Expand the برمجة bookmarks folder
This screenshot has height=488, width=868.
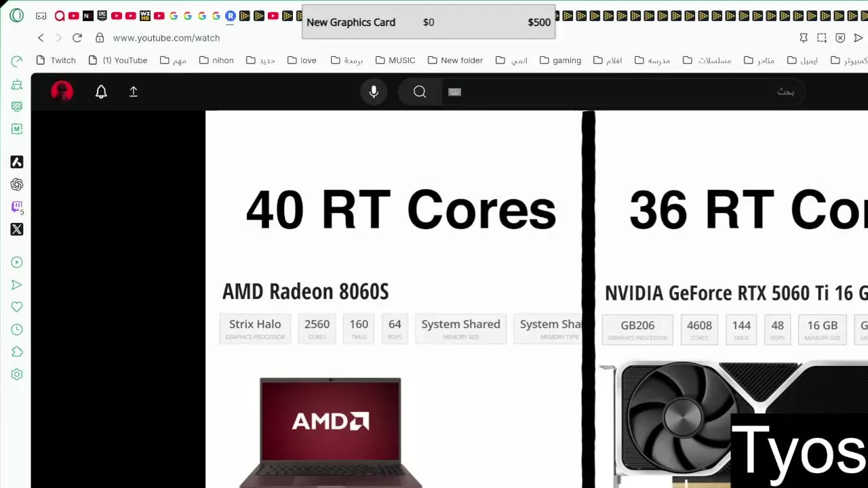point(347,60)
